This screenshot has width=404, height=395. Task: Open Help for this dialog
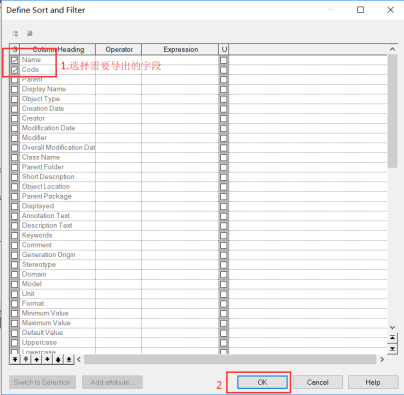pos(373,382)
